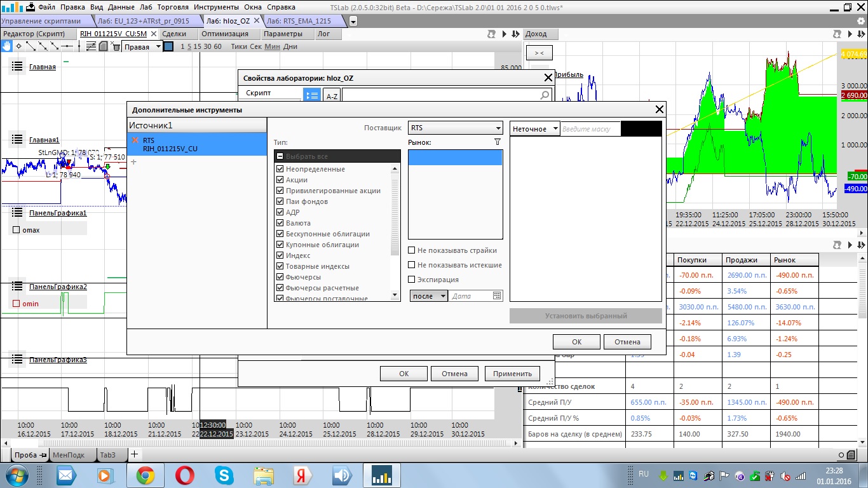Click the trash delete-drawings icon in chart toolbar

(116, 46)
